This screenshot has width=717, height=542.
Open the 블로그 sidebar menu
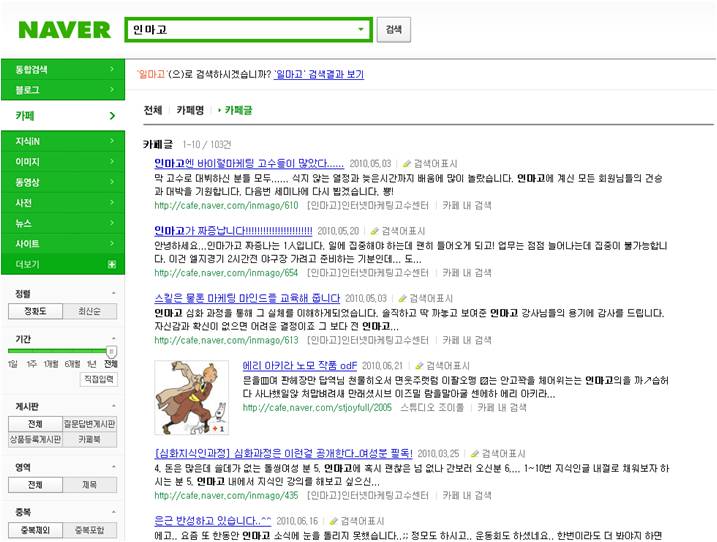coord(63,90)
